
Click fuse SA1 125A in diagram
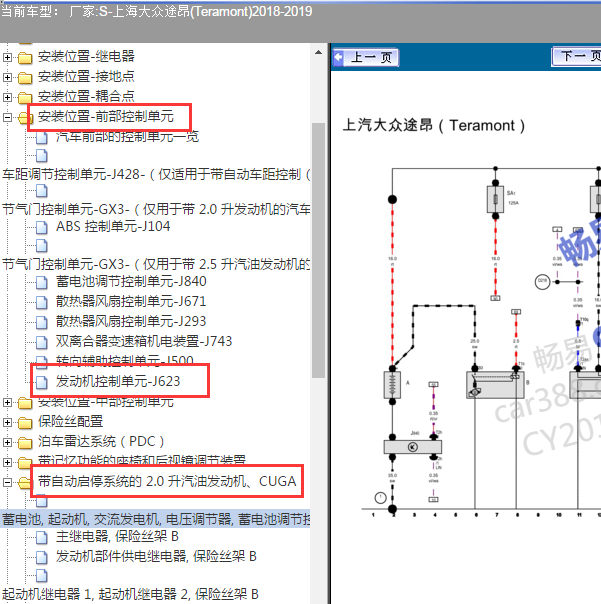[x=495, y=199]
